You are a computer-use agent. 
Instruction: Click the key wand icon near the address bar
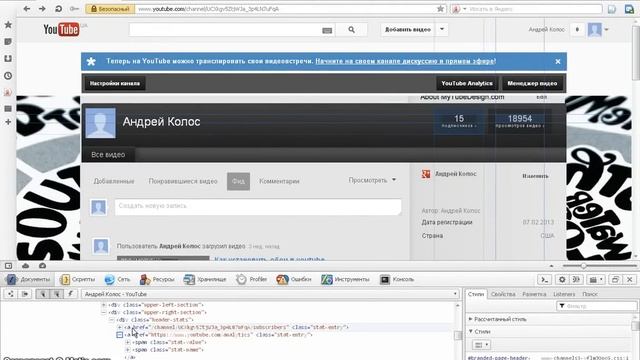(x=74, y=9)
